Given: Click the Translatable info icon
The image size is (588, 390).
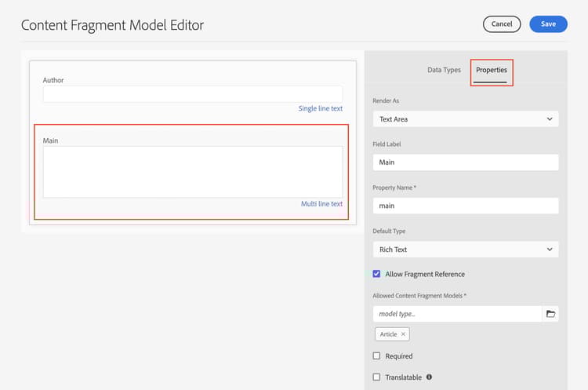Looking at the screenshot, I should [429, 377].
